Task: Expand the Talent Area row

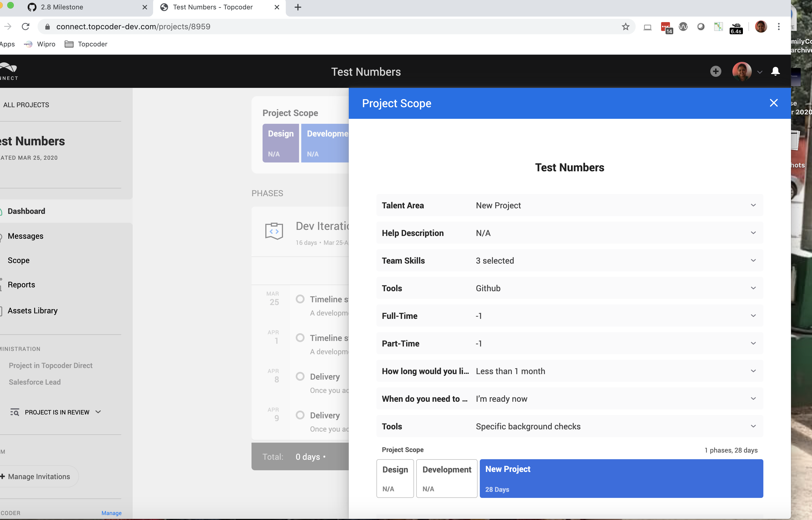Action: pyautogui.click(x=753, y=205)
